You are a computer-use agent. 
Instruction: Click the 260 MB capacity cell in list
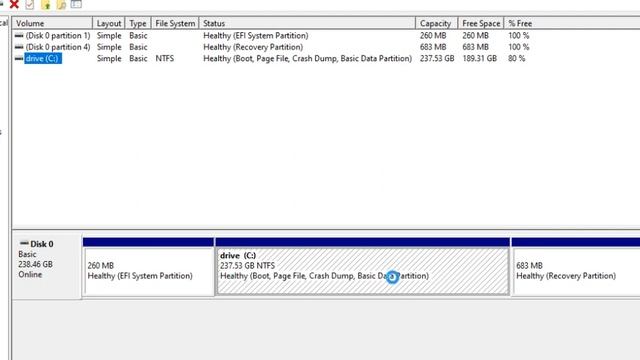433,36
